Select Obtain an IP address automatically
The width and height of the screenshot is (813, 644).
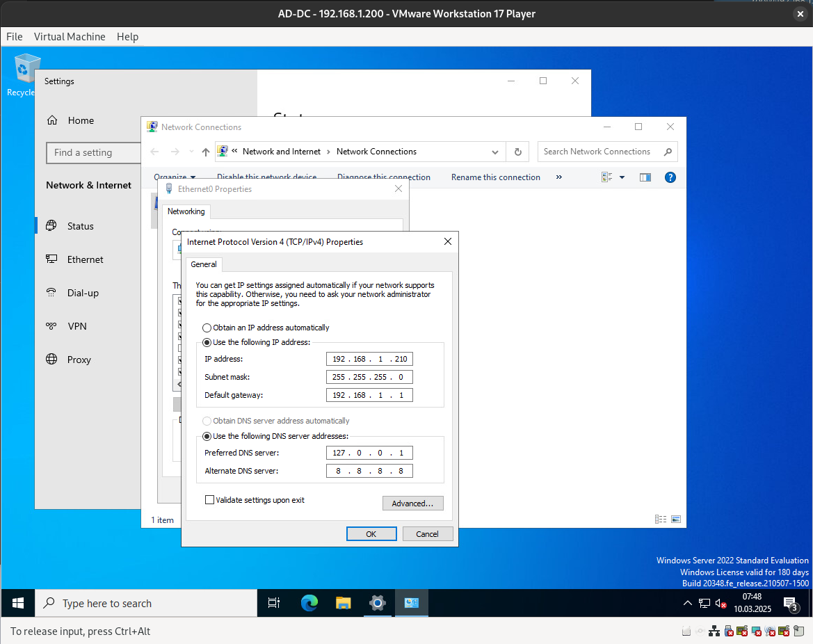pos(207,328)
